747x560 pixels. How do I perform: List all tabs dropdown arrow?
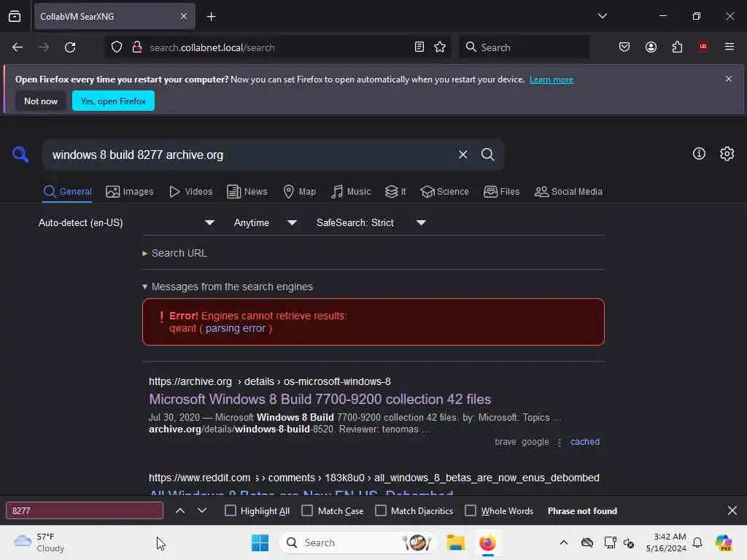coord(602,16)
